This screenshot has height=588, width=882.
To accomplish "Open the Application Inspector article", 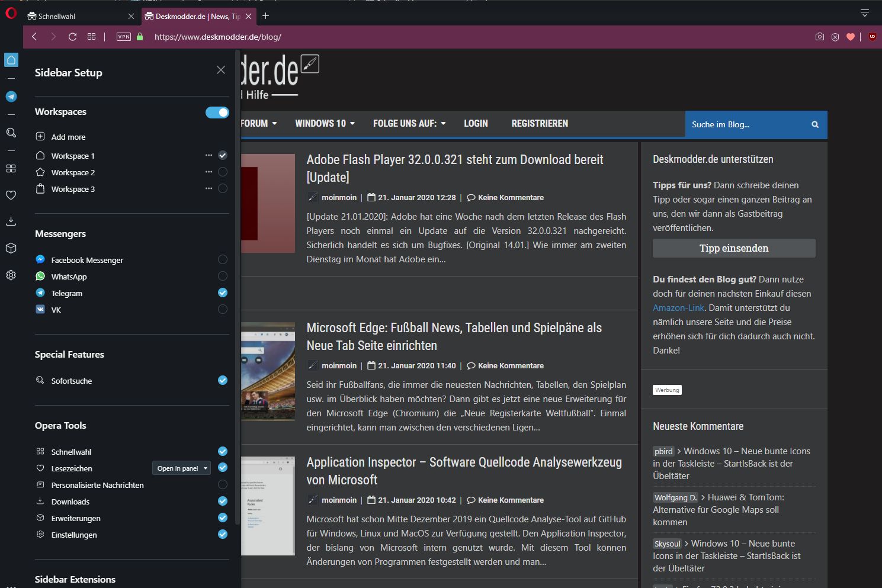I will click(464, 471).
